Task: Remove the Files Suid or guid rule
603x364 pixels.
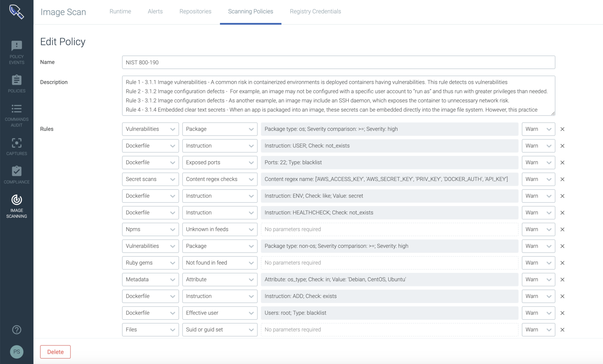Action: 562,330
